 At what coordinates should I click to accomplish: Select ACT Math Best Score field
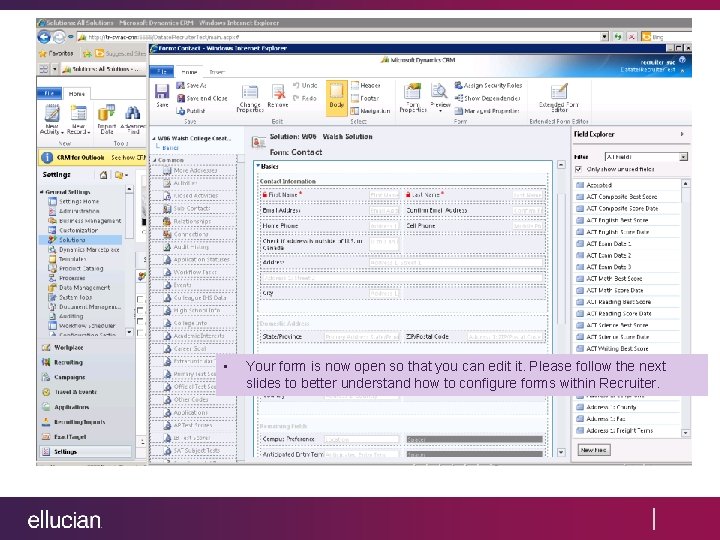(614, 279)
